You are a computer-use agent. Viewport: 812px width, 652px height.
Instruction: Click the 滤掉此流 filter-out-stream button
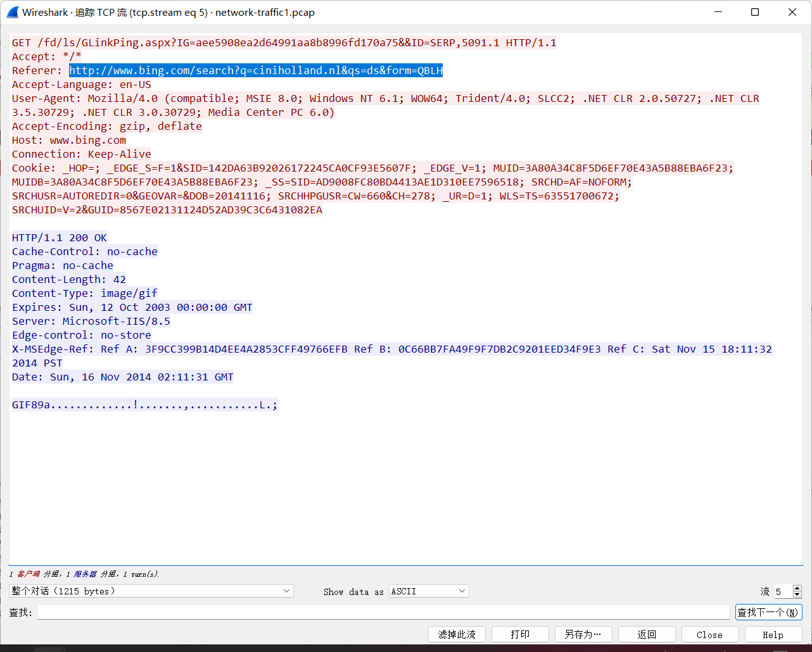pyautogui.click(x=457, y=634)
